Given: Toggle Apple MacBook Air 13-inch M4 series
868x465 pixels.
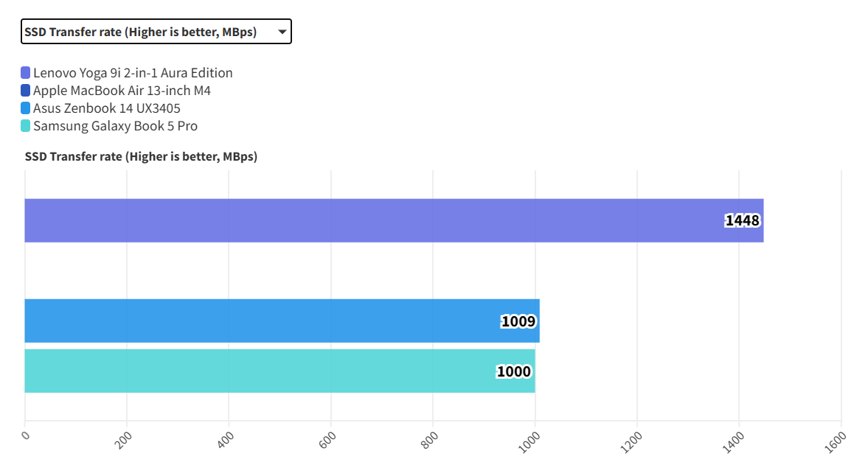Looking at the screenshot, I should coord(122,91).
